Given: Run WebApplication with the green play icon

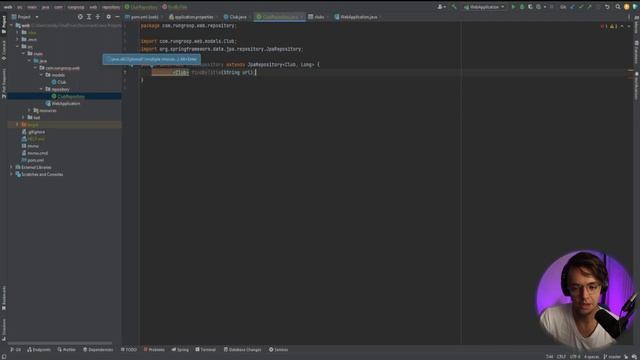Looking at the screenshot, I should (513, 7).
